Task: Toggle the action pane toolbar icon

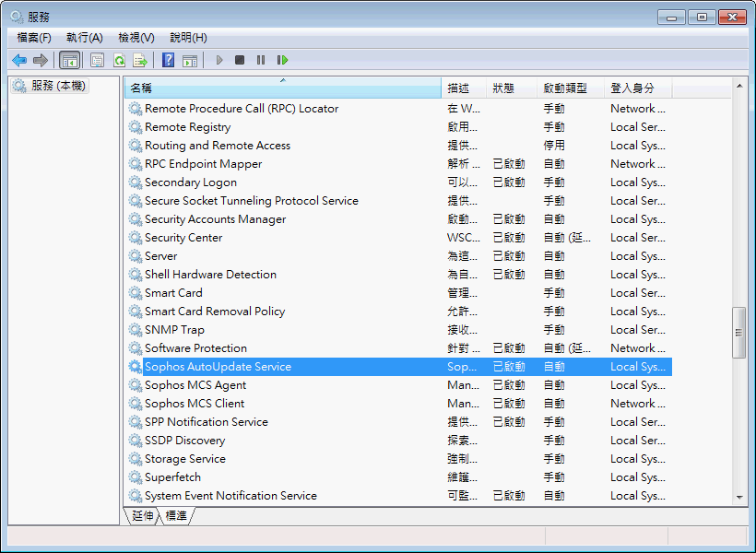Action: 190,60
